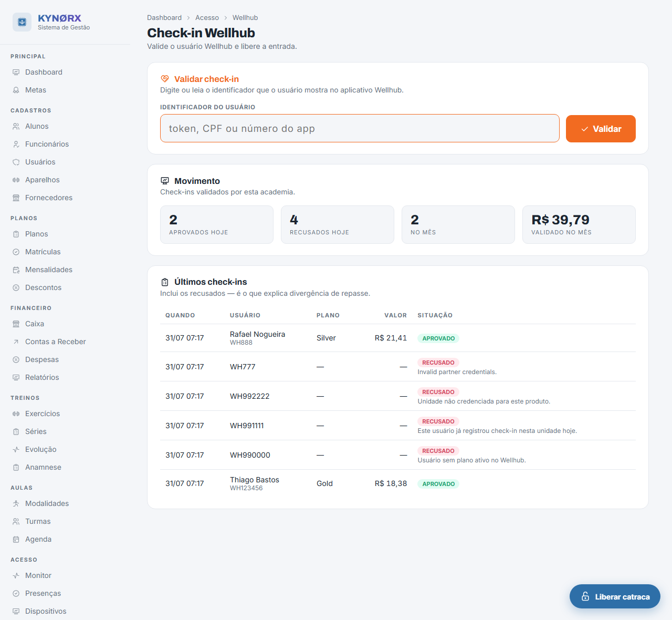The image size is (672, 620).
Task: Open Planos in the sidebar
Action: point(65,234)
